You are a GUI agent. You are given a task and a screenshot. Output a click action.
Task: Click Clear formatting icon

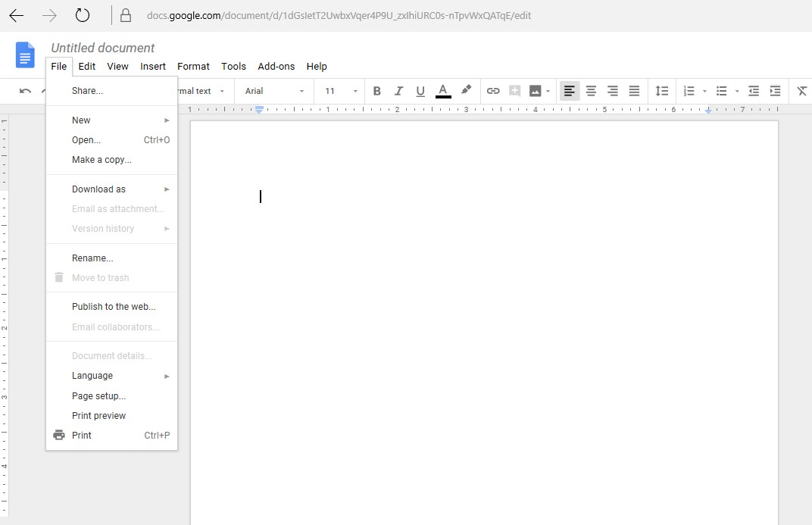801,91
